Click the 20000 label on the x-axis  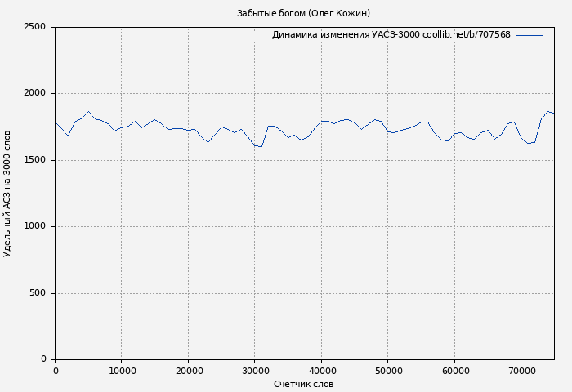click(189, 371)
